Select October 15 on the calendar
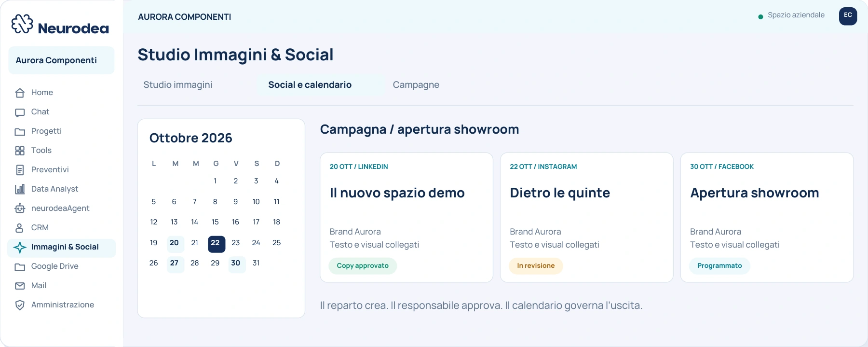Image resolution: width=868 pixels, height=347 pixels. coord(215,222)
